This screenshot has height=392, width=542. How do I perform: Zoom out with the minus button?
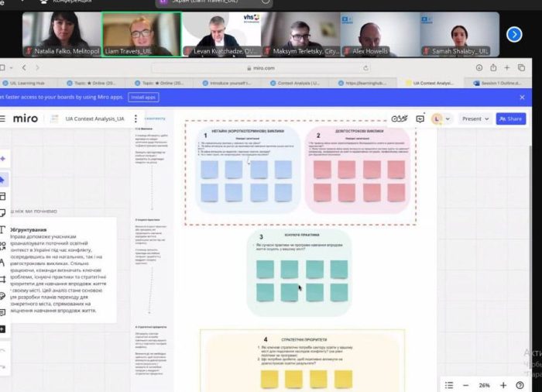(466, 385)
